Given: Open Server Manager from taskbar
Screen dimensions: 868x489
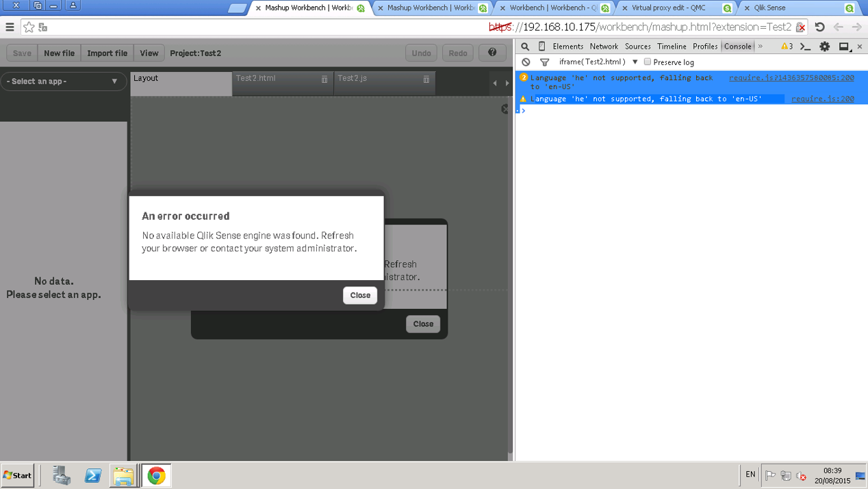Looking at the screenshot, I should pos(62,475).
